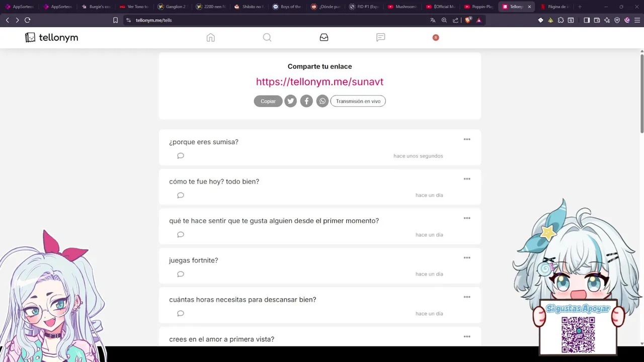This screenshot has height=362, width=644.
Task: Click the Si gustas Apoyar QR code
Action: click(x=578, y=334)
